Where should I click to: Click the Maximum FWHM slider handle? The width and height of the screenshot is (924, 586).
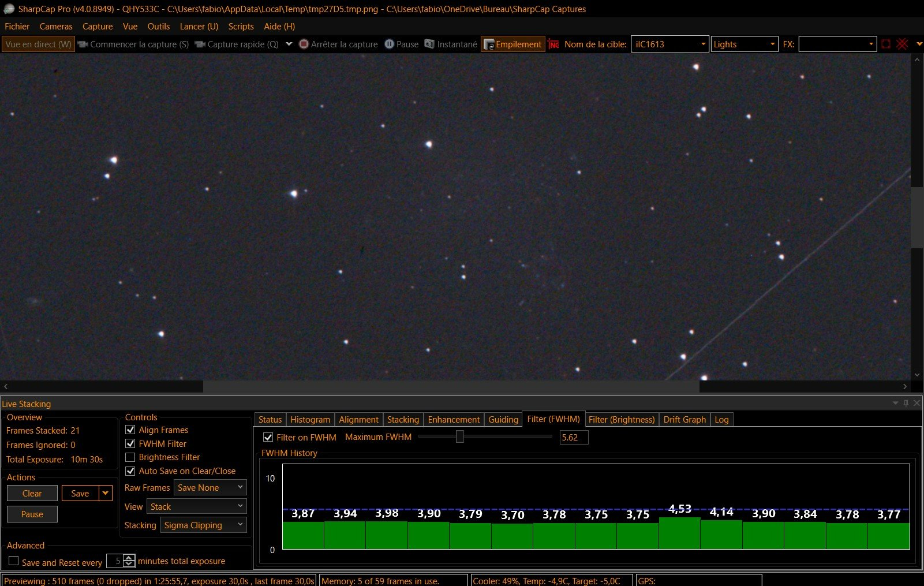point(459,437)
